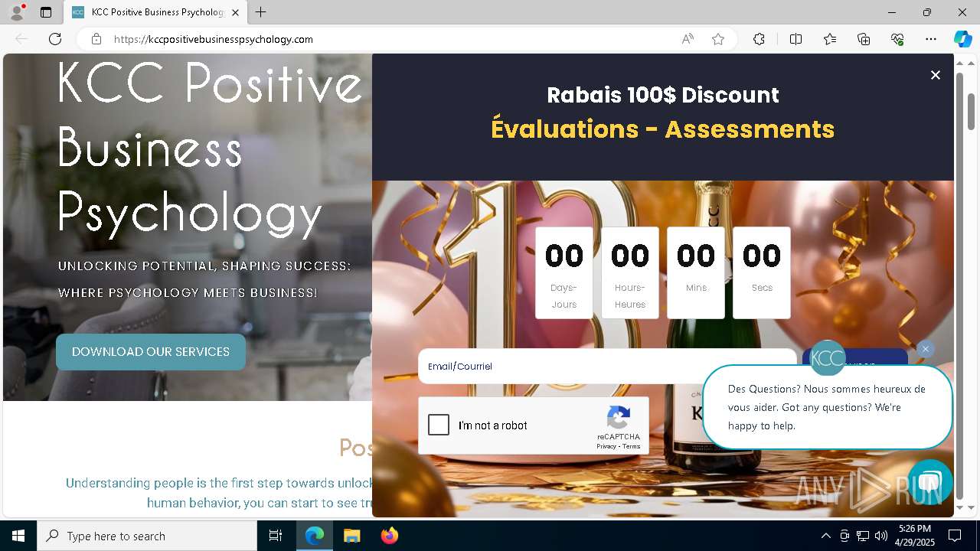View site information lock icon

point(96,39)
